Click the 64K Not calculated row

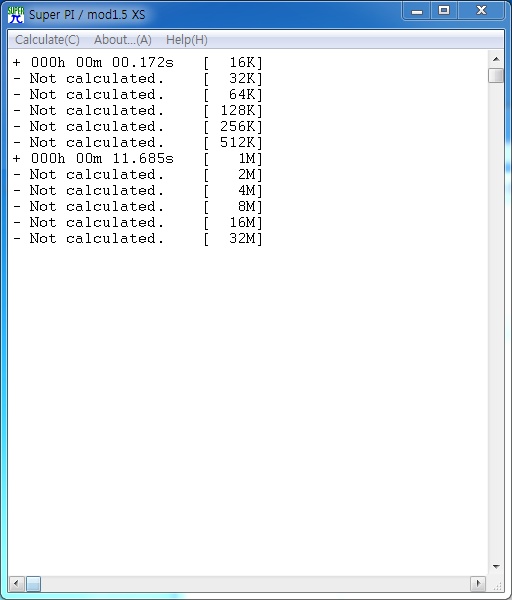[138, 95]
